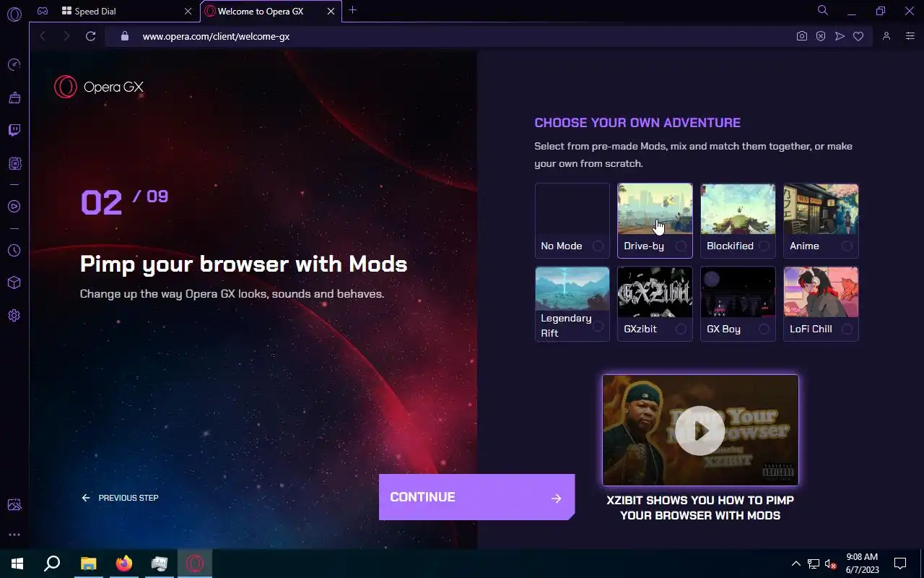Take a snapshot with camera icon
924x578 pixels.
coord(801,36)
